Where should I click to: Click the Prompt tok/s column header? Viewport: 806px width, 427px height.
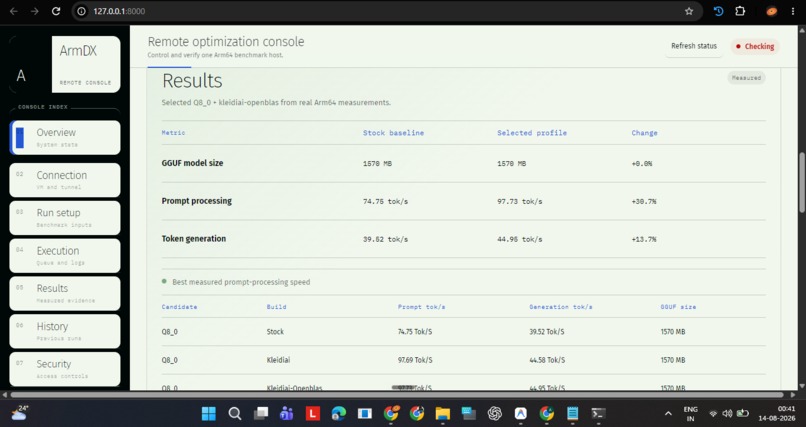pyautogui.click(x=422, y=307)
